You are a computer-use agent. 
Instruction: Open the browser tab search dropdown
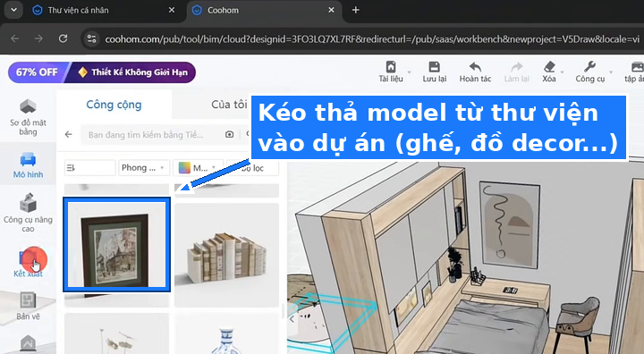pos(13,10)
